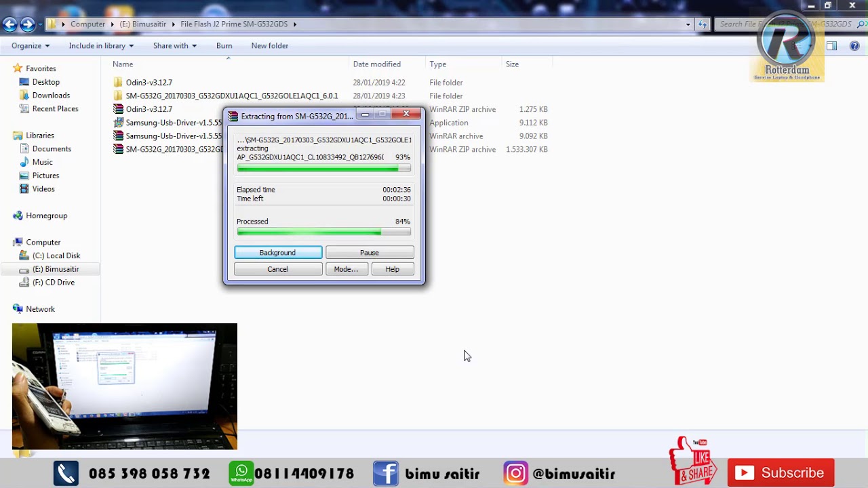Click the folder icon in address bar
This screenshot has height=488, width=868.
click(52, 24)
